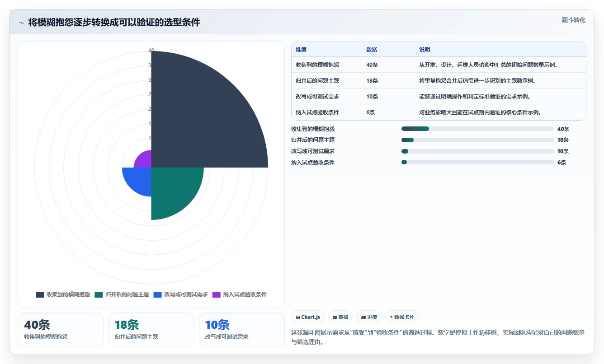Toggle legend label 收集到的模糊抱怨
This screenshot has height=364, width=604.
click(x=68, y=294)
